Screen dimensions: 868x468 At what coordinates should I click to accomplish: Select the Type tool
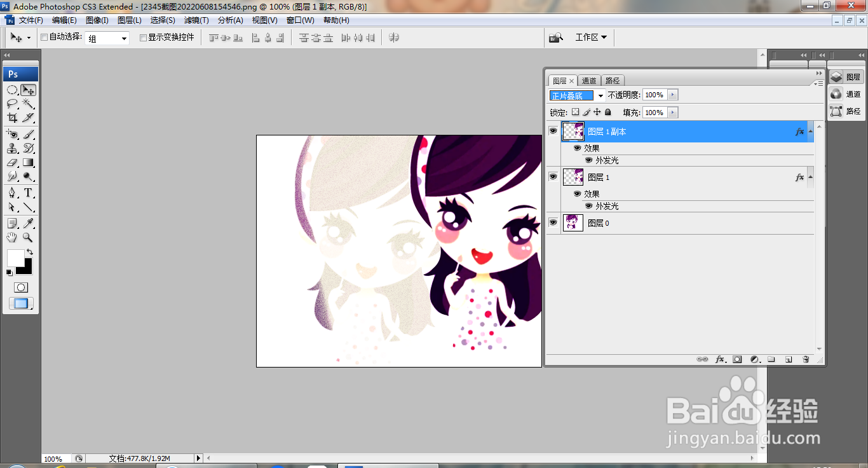[28, 193]
